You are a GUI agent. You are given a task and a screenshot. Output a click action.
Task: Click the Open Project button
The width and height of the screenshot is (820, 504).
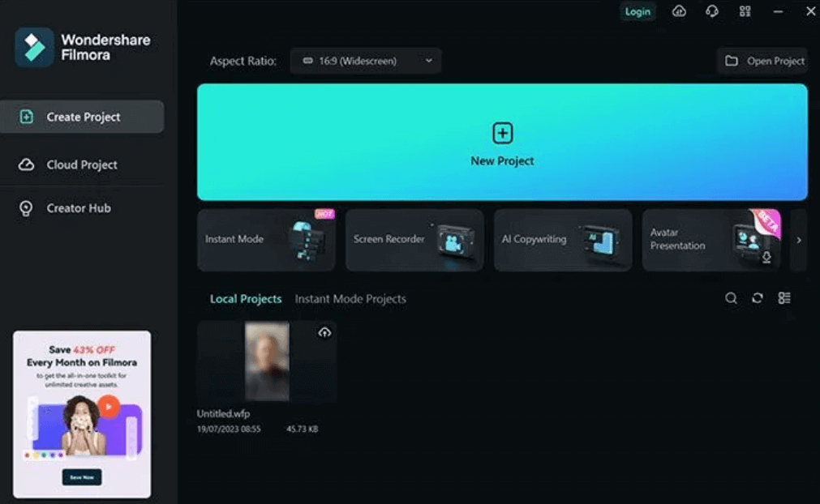point(764,61)
